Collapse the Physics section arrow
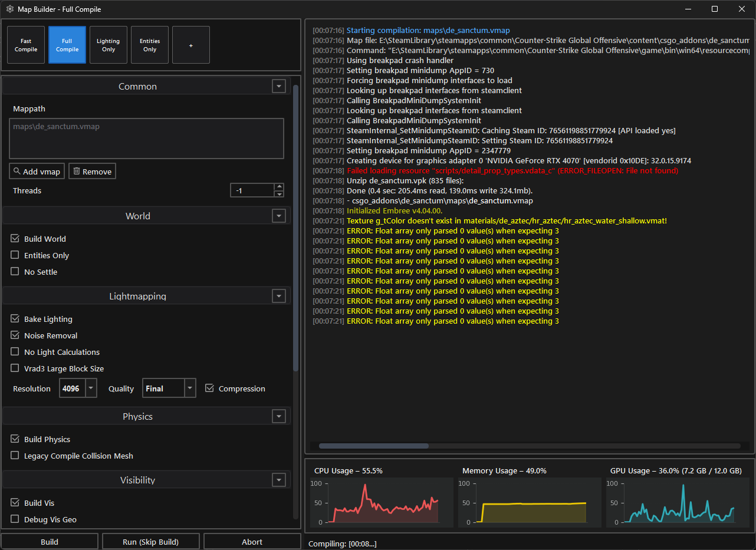The height and width of the screenshot is (550, 756). (x=279, y=417)
